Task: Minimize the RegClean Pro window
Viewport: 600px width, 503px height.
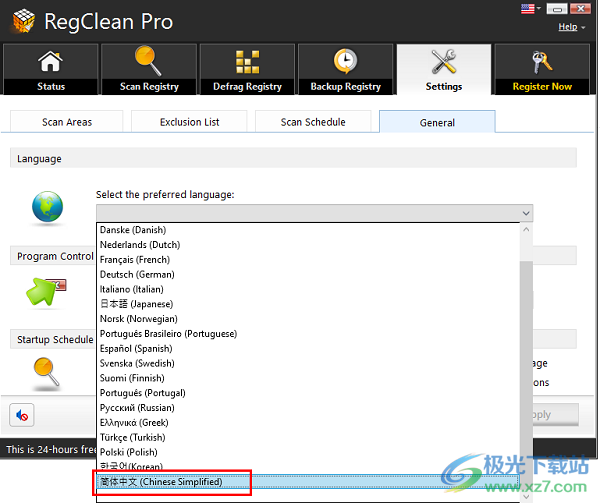Action: [x=557, y=8]
